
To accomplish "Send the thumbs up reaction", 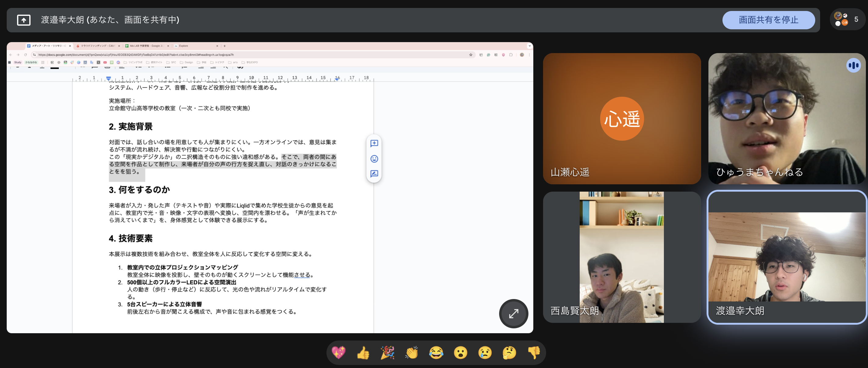I will pos(363,353).
